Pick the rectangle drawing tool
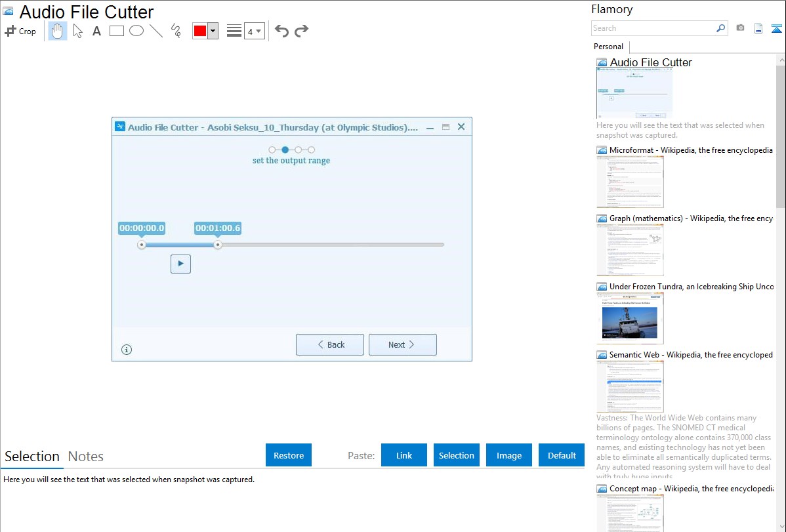This screenshot has height=532, width=786. [116, 31]
